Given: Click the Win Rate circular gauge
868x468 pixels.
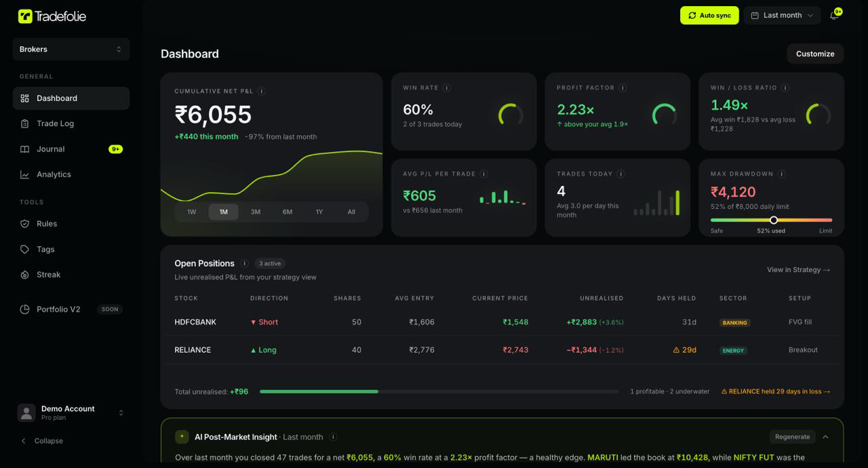Looking at the screenshot, I should click(511, 115).
